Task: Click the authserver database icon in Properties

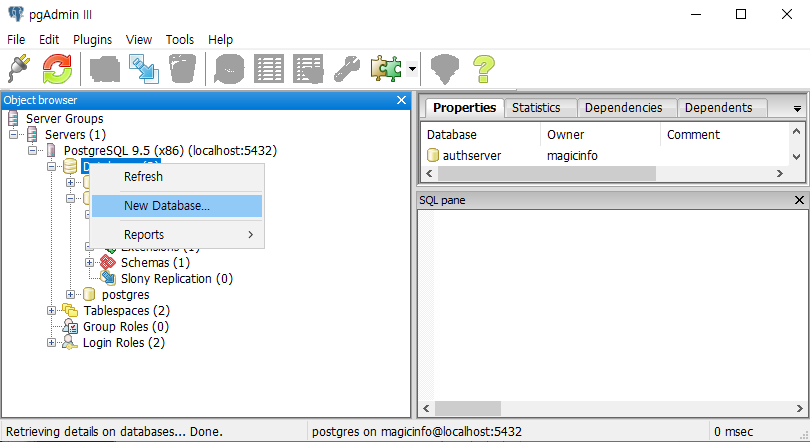Action: point(433,155)
